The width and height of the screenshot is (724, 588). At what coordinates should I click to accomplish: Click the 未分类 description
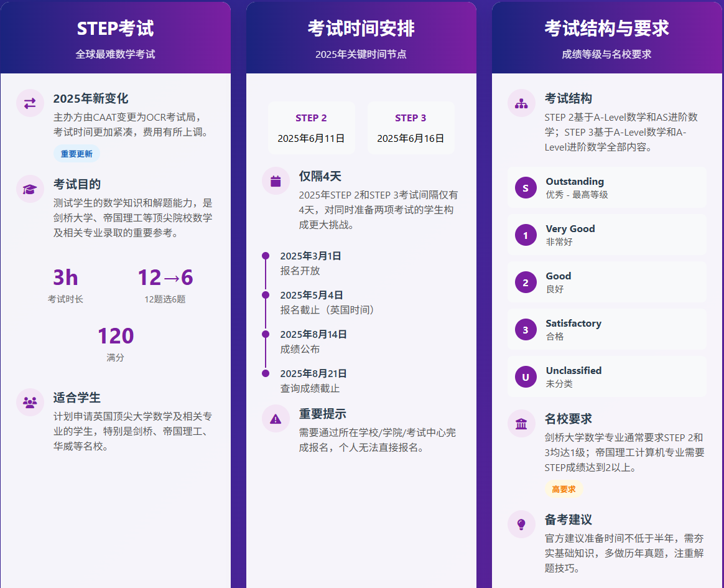point(559,384)
